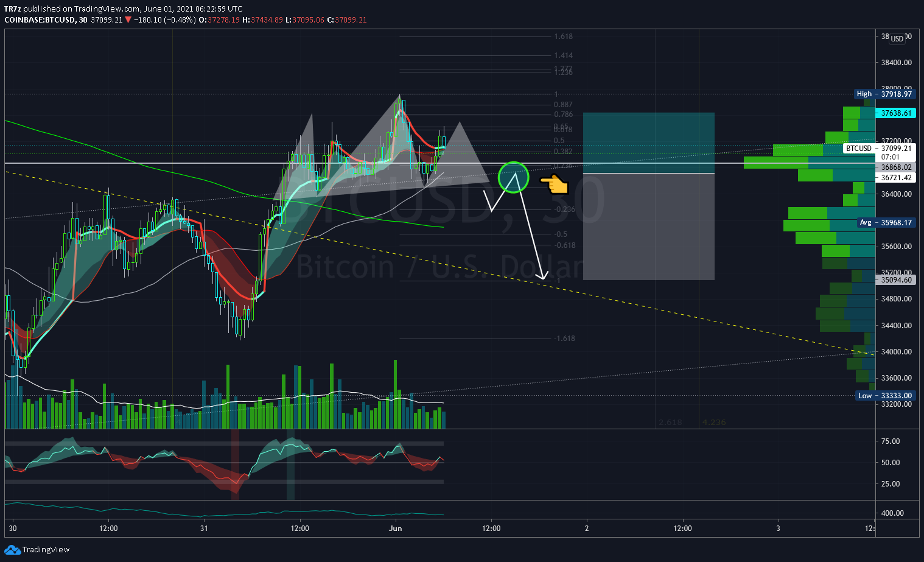
Task: Click the 0.382 Fibonacci level label
Action: click(x=563, y=152)
